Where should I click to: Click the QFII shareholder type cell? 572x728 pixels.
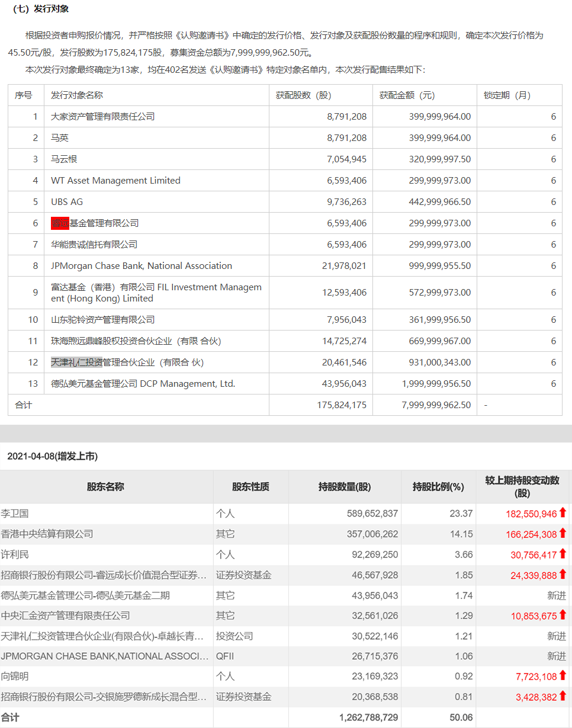point(225,656)
